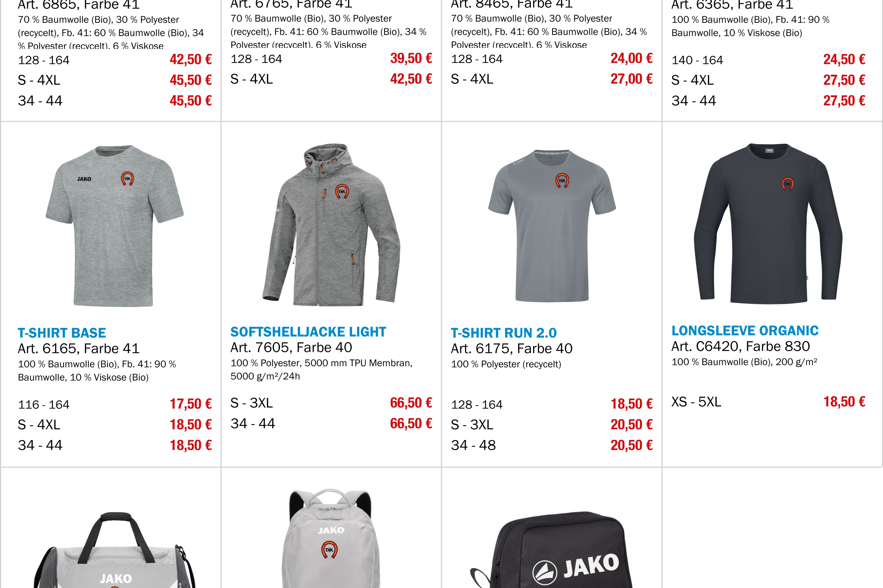Click the T-SHIRT RUN 2.0 title
This screenshot has width=883, height=588.
click(504, 333)
